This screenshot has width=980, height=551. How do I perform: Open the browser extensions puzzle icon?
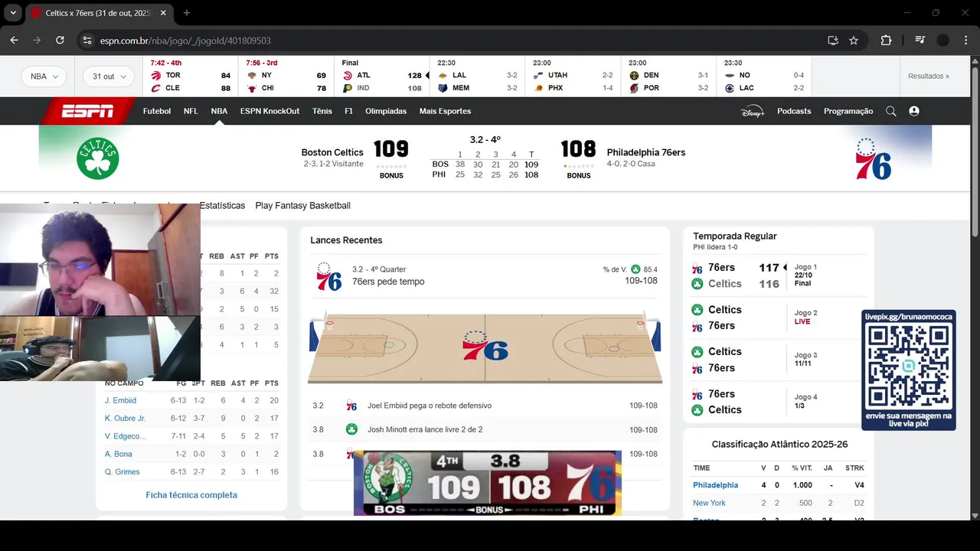coord(886,41)
